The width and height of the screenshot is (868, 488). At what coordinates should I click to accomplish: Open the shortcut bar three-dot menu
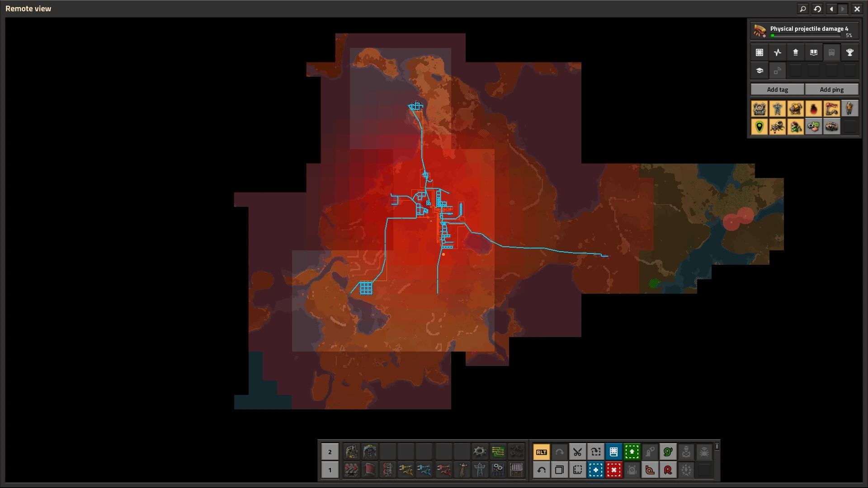717,446
